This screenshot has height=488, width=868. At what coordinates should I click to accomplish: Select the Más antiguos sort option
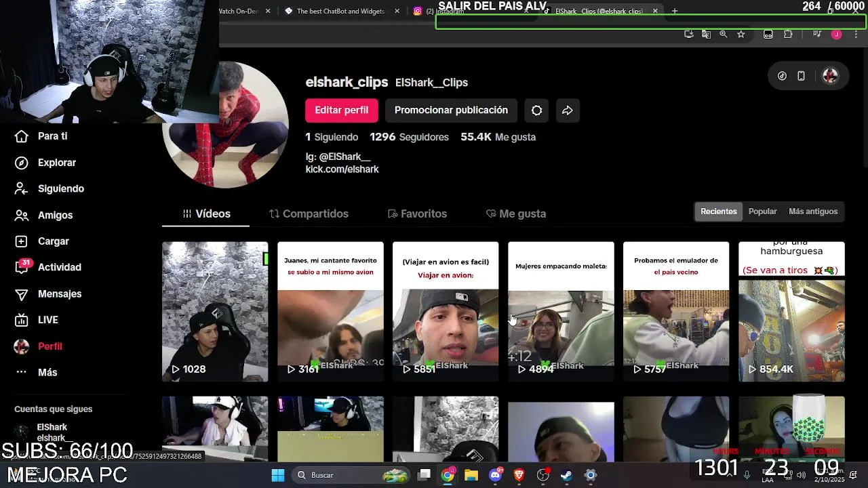(813, 211)
